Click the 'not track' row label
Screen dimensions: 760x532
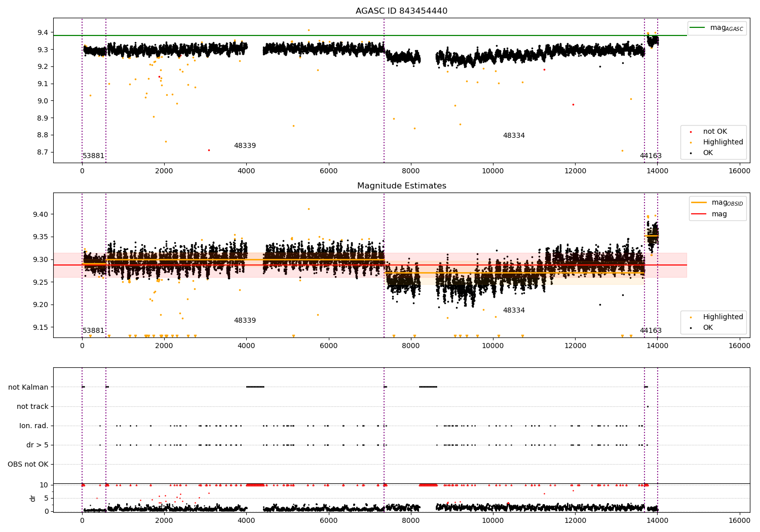pyautogui.click(x=32, y=407)
